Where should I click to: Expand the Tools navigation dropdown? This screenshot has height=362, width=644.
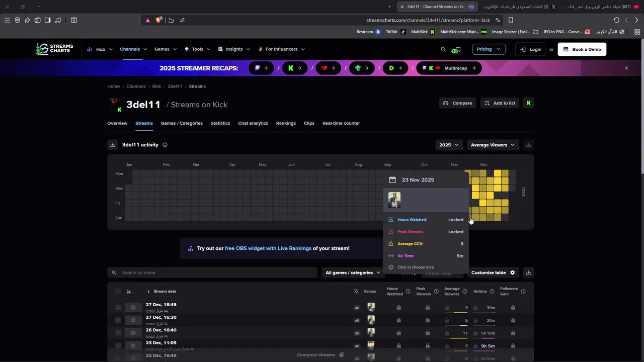[197, 49]
